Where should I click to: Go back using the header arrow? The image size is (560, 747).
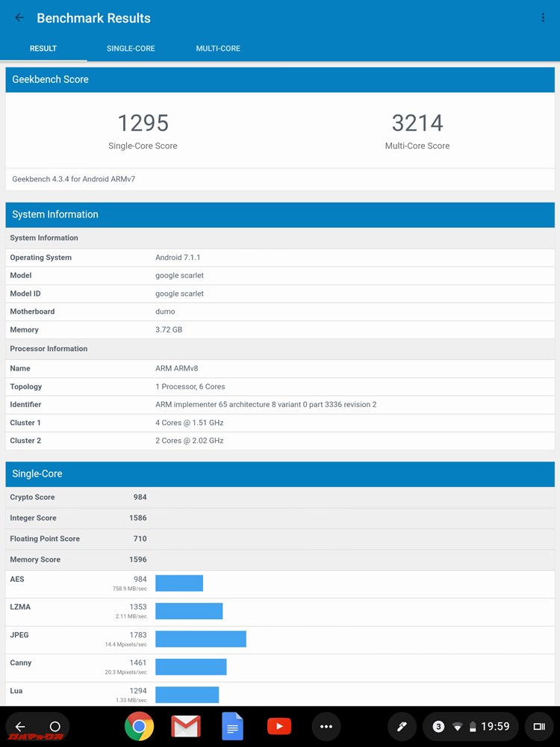[19, 18]
